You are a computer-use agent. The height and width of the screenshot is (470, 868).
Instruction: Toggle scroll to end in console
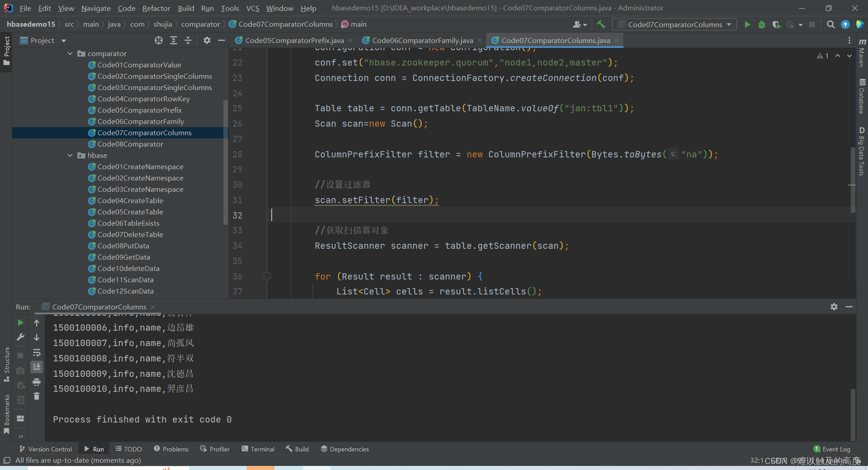37,367
